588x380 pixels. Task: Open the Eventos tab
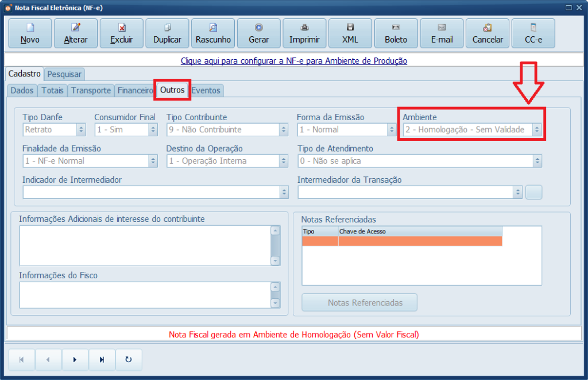206,90
